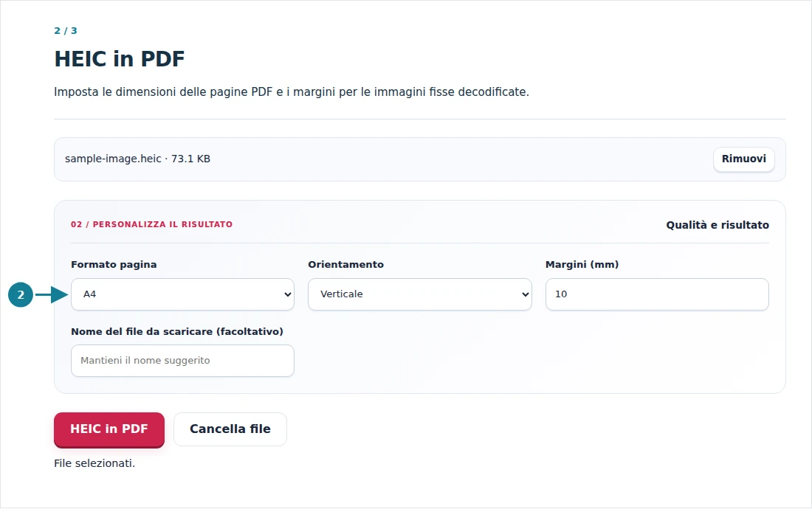Click the 02 / PERSONALIZZA IL RISULTATO heading
This screenshot has width=812, height=509.
click(x=152, y=224)
